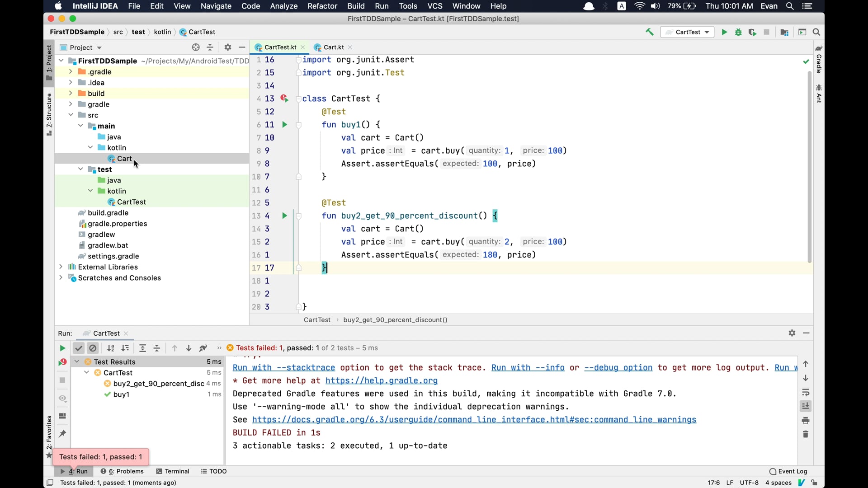Viewport: 868px width, 488px height.
Task: Open Run panel settings gear
Action: 792,333
